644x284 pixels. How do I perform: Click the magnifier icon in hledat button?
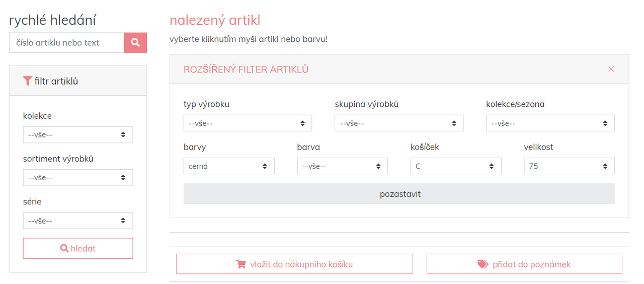pos(64,248)
